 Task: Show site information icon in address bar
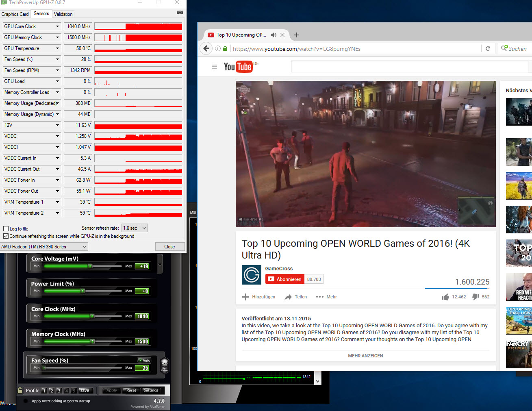coord(218,49)
